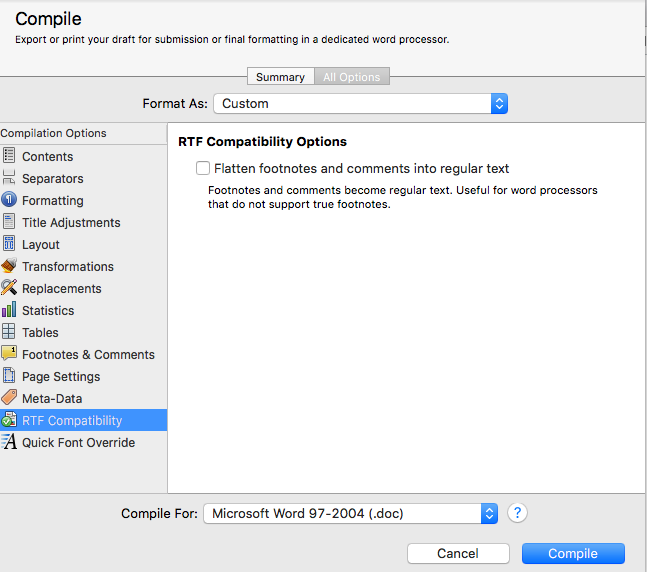
Task: Open the Format As dropdown
Action: tap(360, 103)
